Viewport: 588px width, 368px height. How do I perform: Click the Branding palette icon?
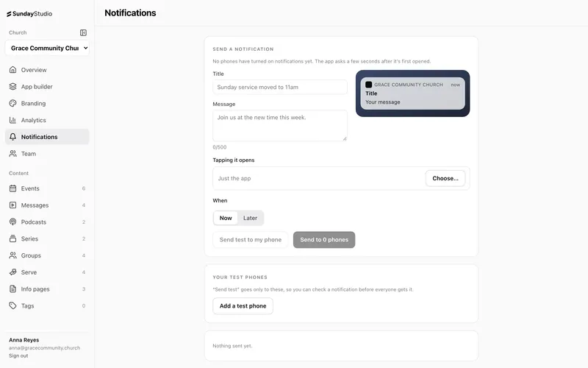point(12,103)
